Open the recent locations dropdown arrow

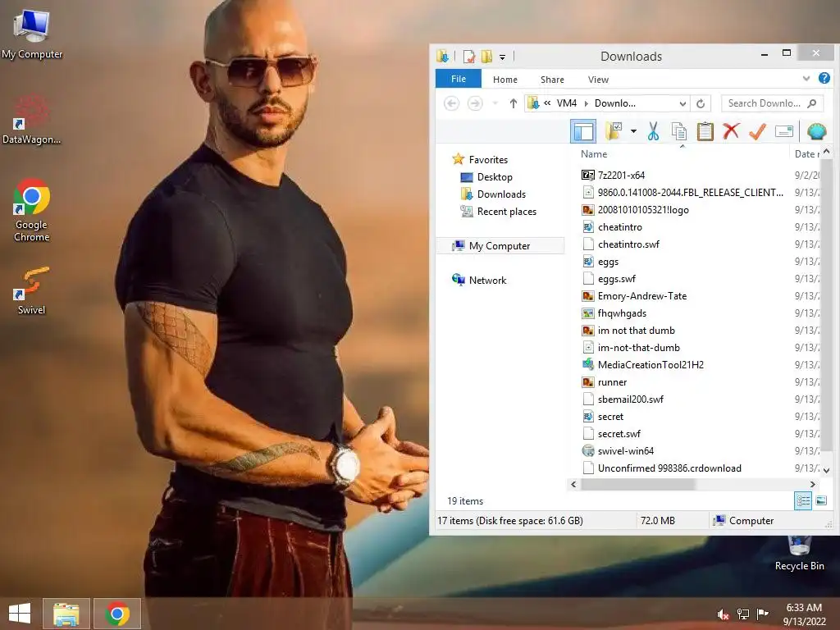coord(495,103)
